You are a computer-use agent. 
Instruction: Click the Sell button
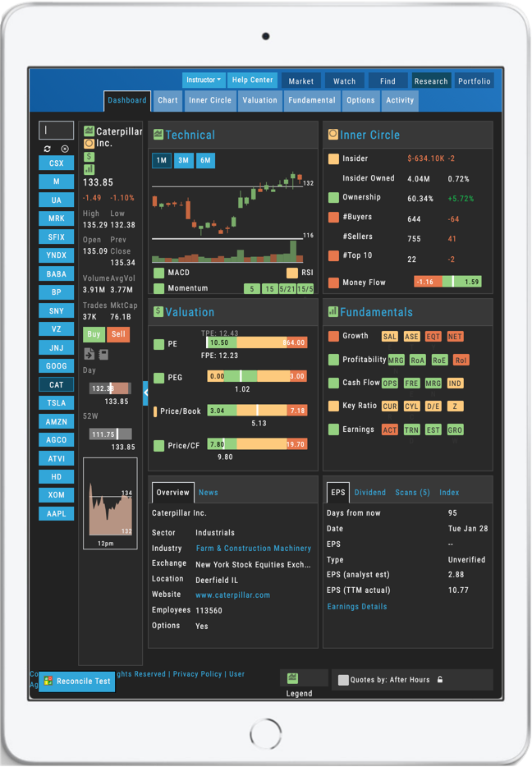point(118,334)
